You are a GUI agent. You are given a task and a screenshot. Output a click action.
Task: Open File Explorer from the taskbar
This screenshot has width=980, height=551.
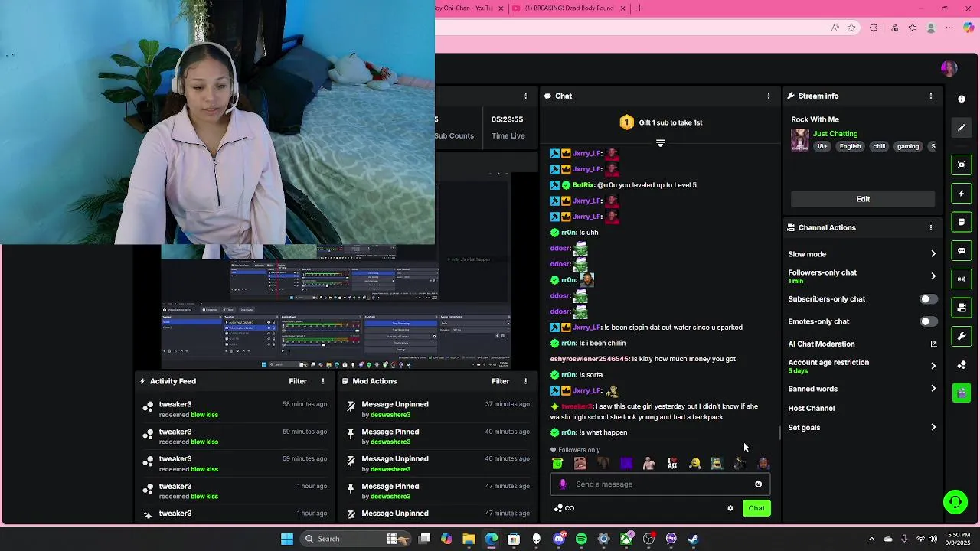pos(469,539)
